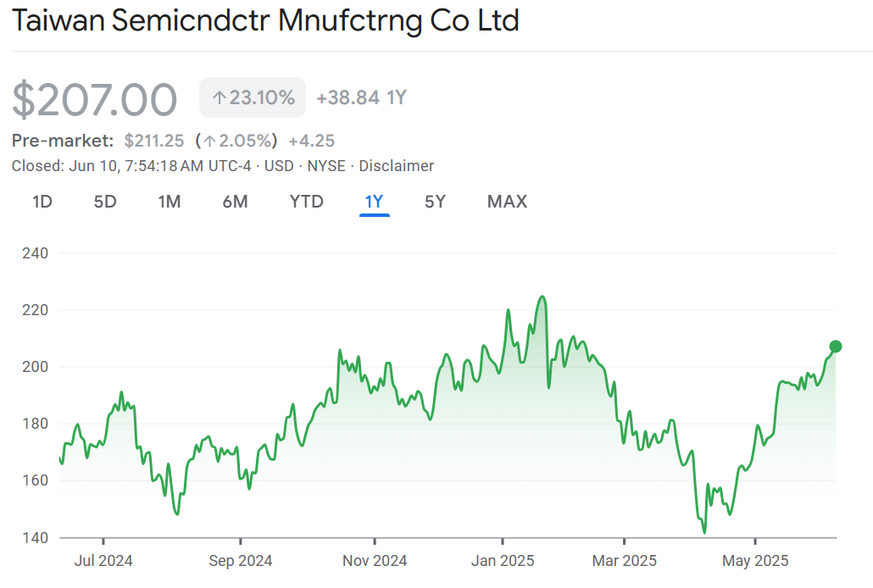Show the MAX time range
Image resolution: width=873 pixels, height=588 pixels.
(507, 202)
